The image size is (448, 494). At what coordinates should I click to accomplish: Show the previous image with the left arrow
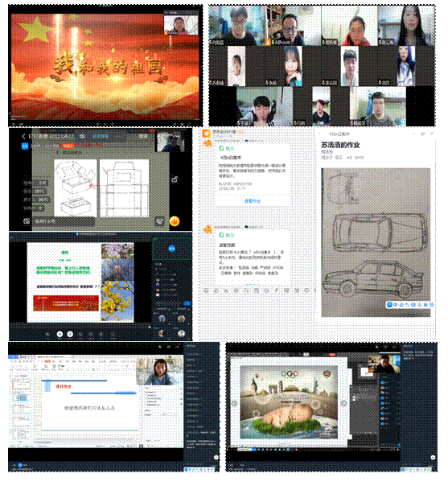(234, 403)
